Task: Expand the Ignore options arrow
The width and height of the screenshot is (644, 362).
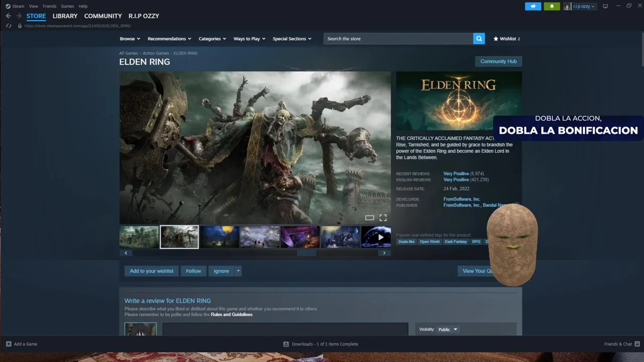Action: [238, 271]
